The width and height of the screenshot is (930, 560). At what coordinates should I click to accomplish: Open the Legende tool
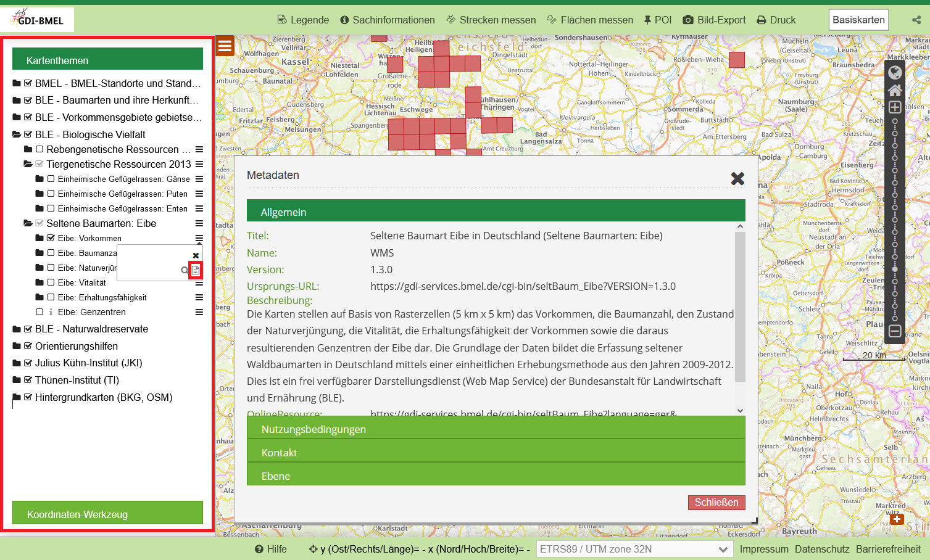coord(302,20)
